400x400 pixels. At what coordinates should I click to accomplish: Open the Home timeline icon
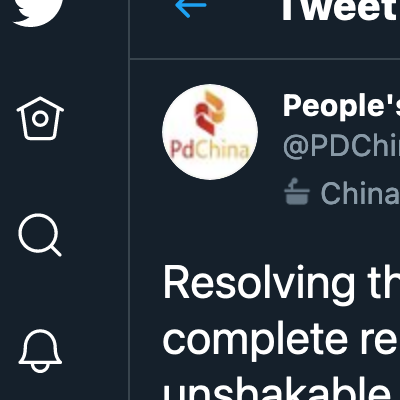pos(40,118)
